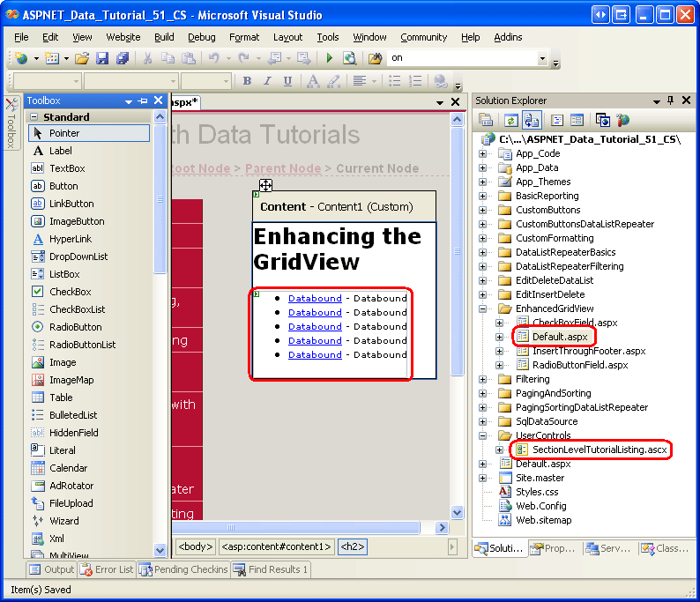Open the ASP.NET Configuration icon
The width and height of the screenshot is (700, 602).
(x=623, y=121)
